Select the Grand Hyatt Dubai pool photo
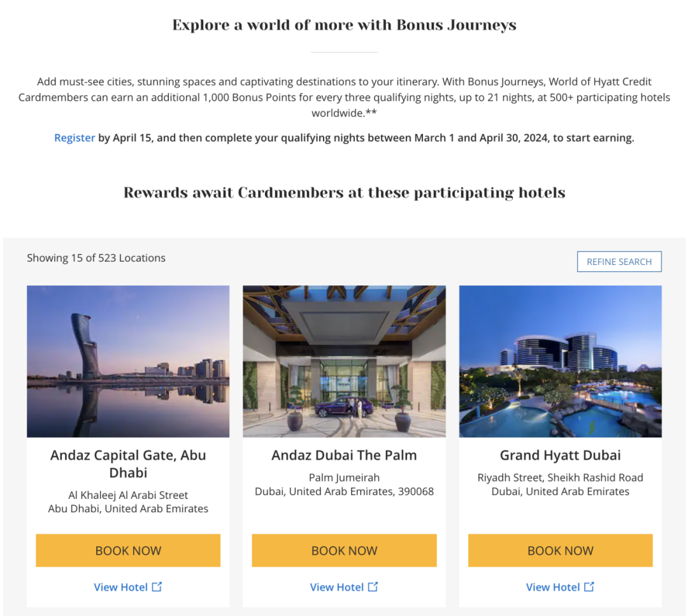This screenshot has width=688, height=616. click(x=561, y=362)
